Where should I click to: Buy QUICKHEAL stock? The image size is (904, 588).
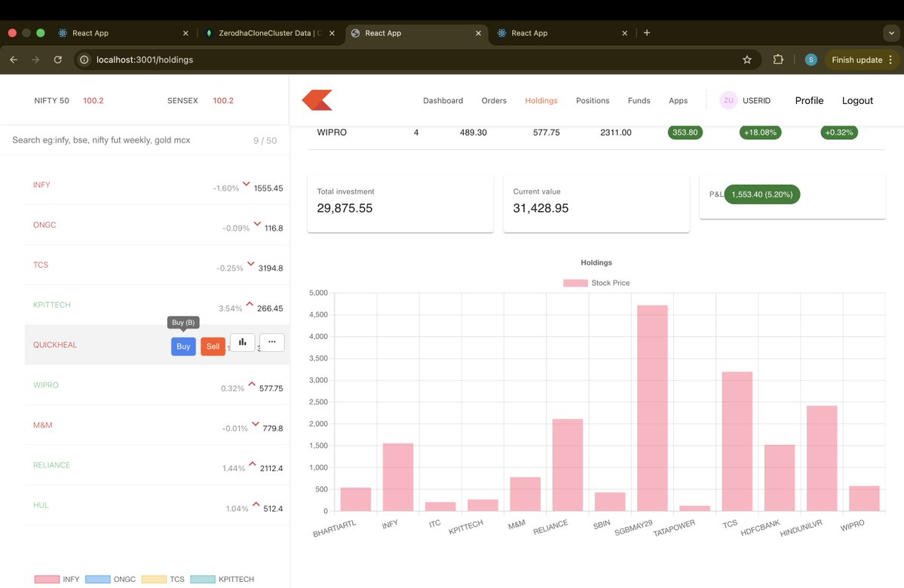[183, 347]
